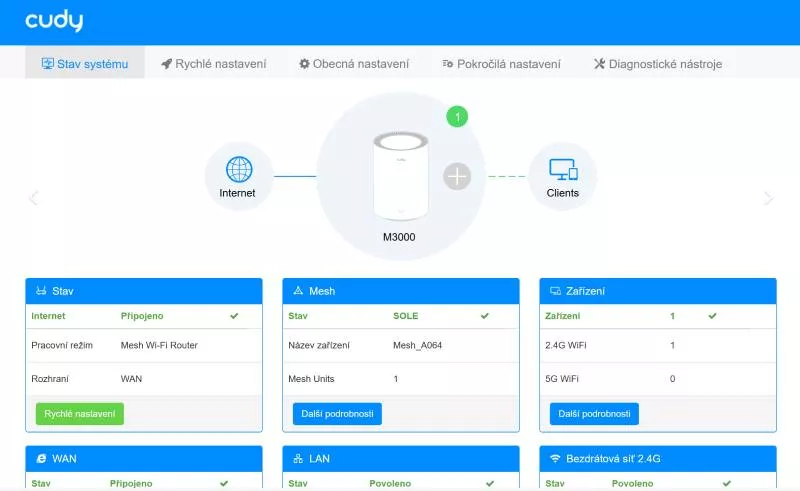Click the M3000 mesh router image

click(x=401, y=175)
